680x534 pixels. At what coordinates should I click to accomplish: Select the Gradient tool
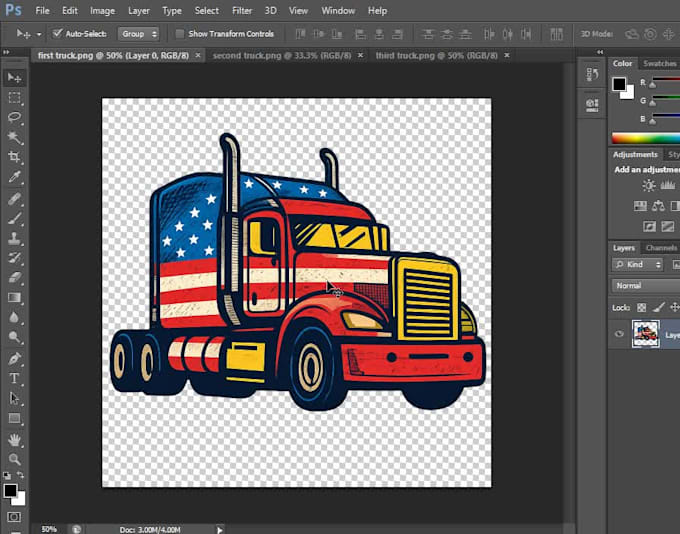[14, 297]
